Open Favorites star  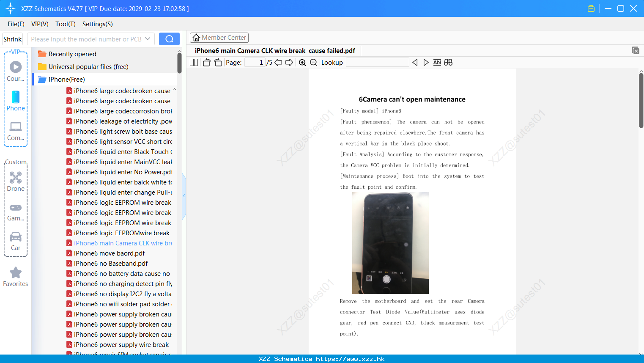16,277
